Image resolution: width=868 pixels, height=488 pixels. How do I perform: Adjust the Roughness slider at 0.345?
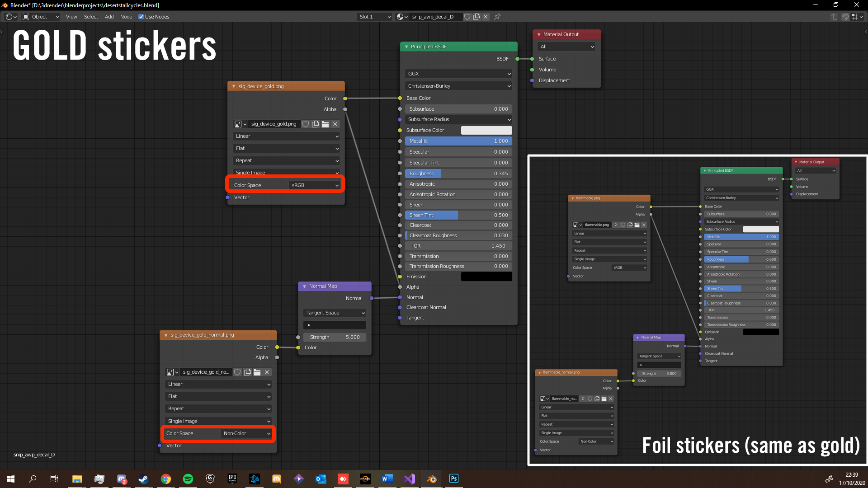(458, 174)
